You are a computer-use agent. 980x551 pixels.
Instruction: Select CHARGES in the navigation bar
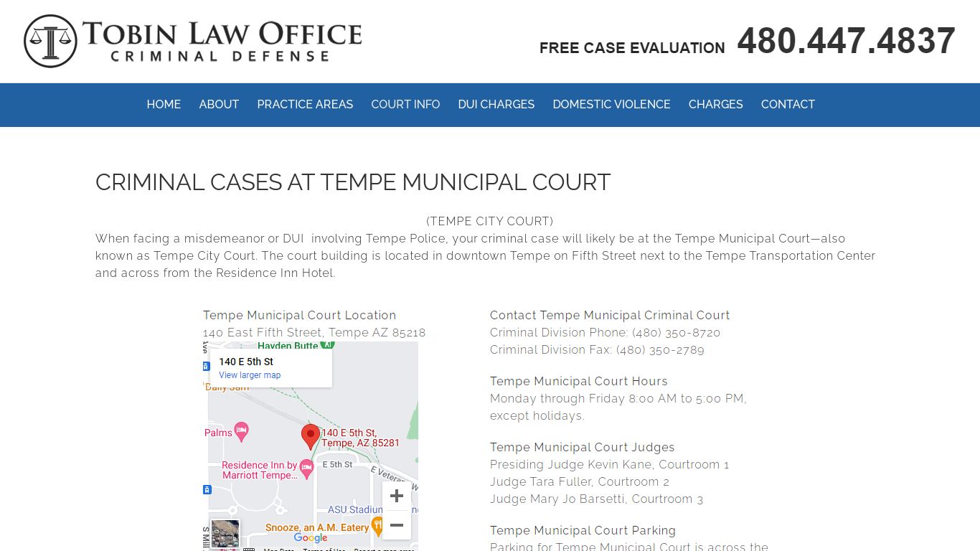pos(716,105)
